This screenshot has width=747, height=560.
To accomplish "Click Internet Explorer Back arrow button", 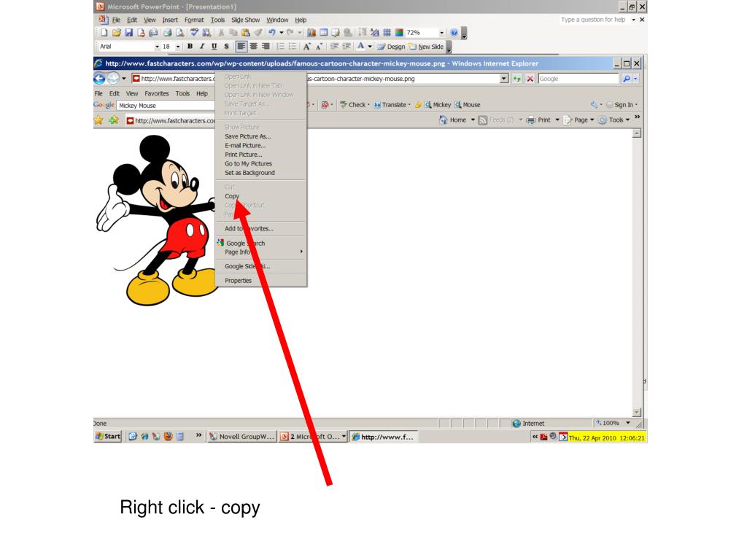I will [x=99, y=79].
